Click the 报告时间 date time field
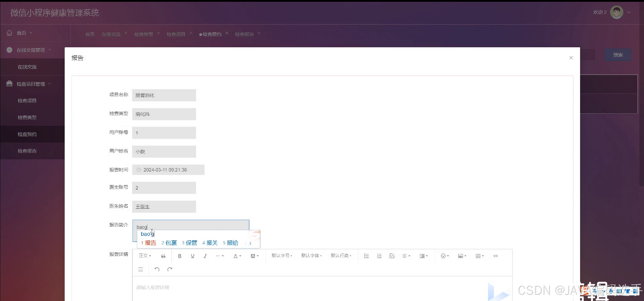644x301 pixels. pos(168,170)
